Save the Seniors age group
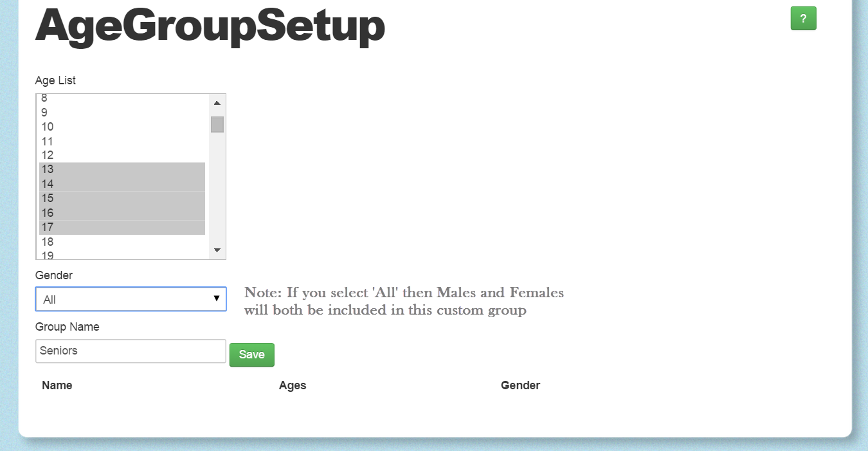Image resolution: width=868 pixels, height=451 pixels. tap(252, 355)
